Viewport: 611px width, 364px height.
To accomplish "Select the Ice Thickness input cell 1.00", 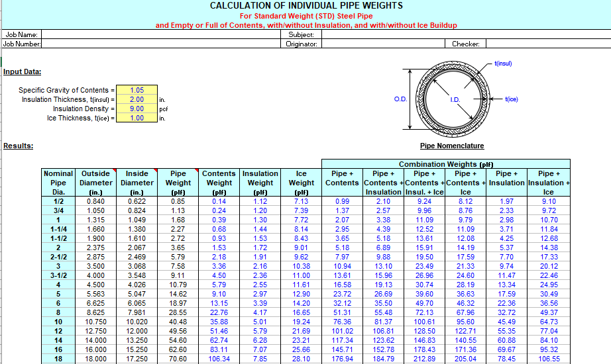I will click(x=137, y=118).
